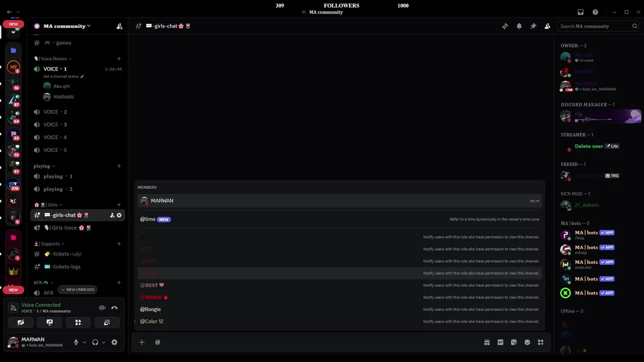Disconnect from voice with the hang-up icon
The width and height of the screenshot is (644, 362).
click(x=114, y=308)
